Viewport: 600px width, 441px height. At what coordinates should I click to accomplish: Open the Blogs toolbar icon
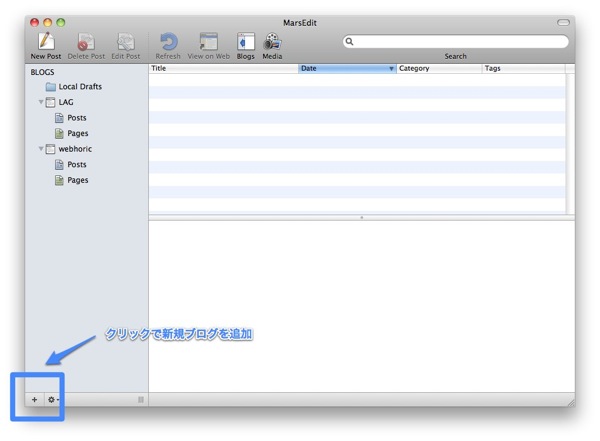tap(245, 42)
